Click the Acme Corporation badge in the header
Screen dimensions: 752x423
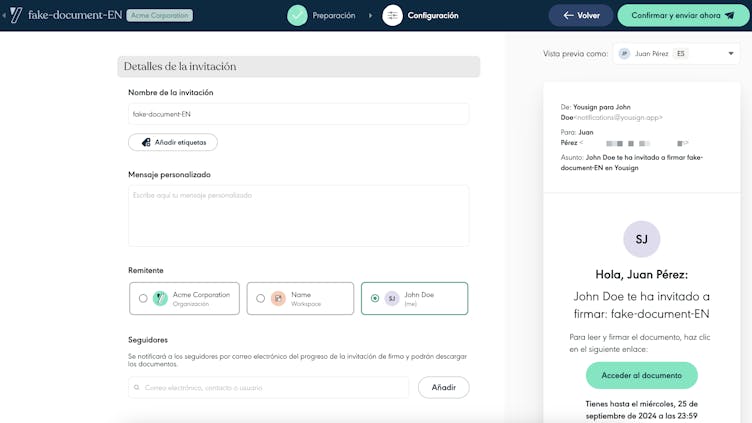(x=160, y=15)
